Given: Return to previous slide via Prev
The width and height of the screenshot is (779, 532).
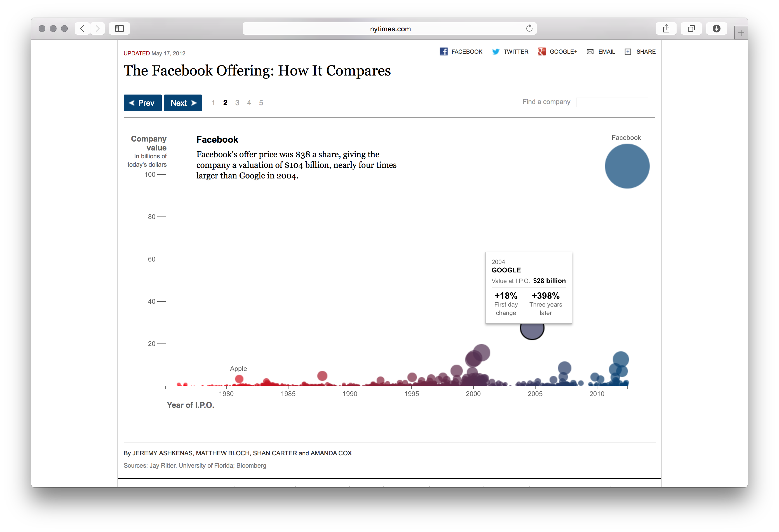Looking at the screenshot, I should pyautogui.click(x=142, y=103).
